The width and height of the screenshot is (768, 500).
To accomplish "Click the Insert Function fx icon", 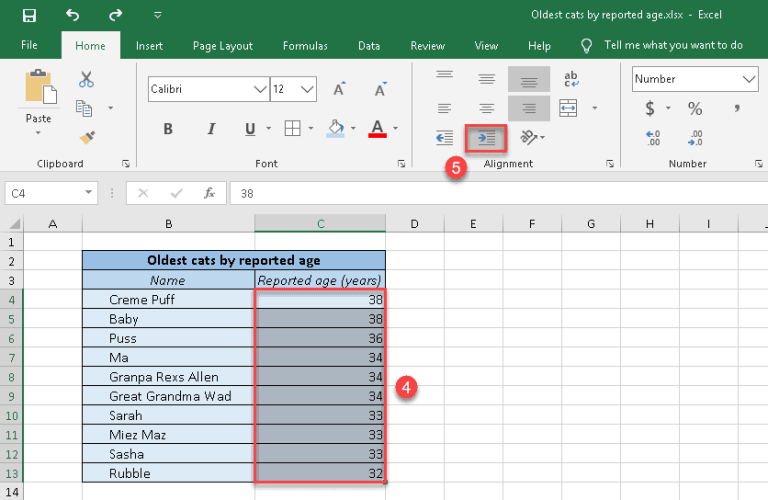I will tap(209, 193).
